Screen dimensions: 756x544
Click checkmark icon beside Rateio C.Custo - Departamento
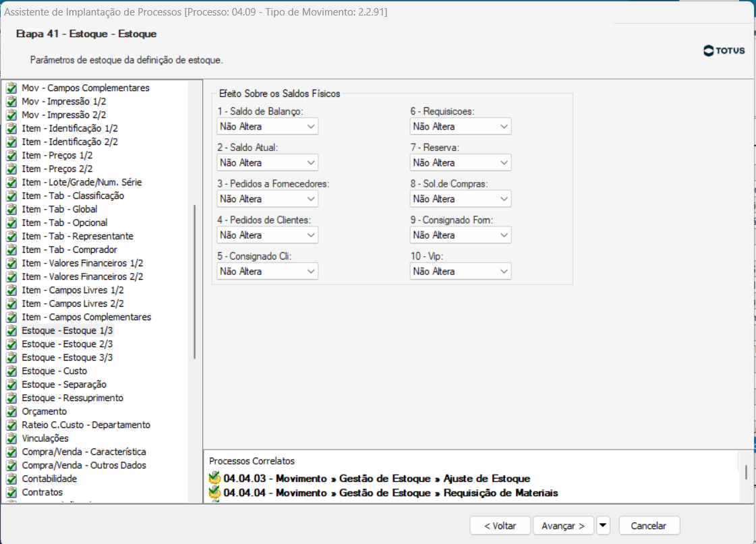pos(11,425)
